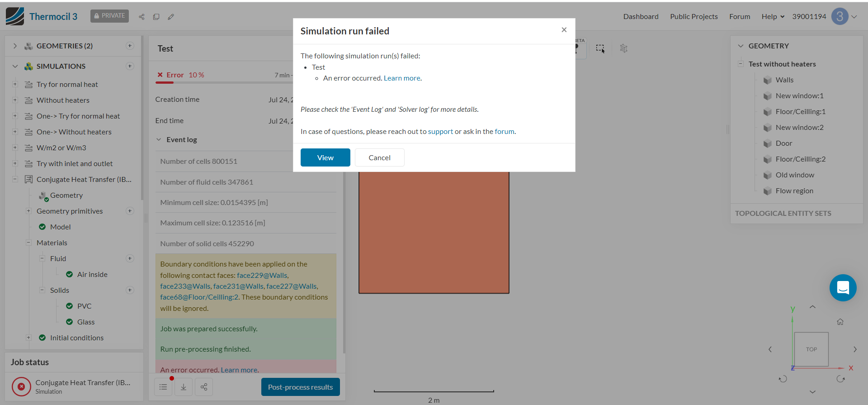Collapse the Event log section
This screenshot has width=868, height=405.
pyautogui.click(x=159, y=139)
